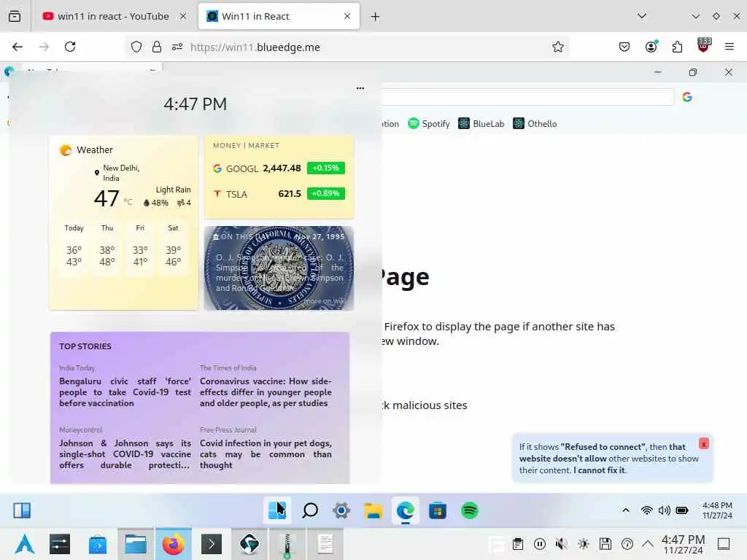Go back in Firefox
This screenshot has height=560, width=747.
(x=18, y=47)
